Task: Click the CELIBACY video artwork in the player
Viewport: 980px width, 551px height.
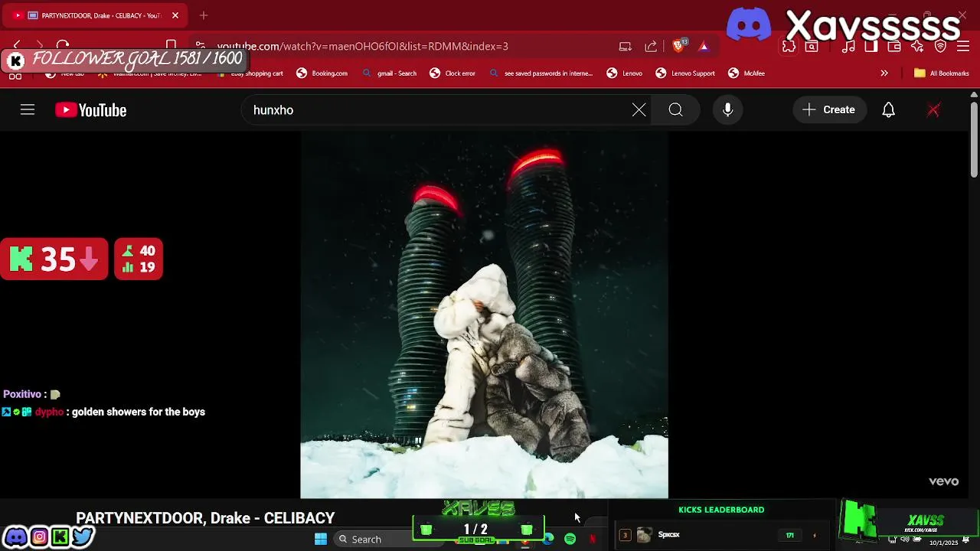Action: point(484,315)
